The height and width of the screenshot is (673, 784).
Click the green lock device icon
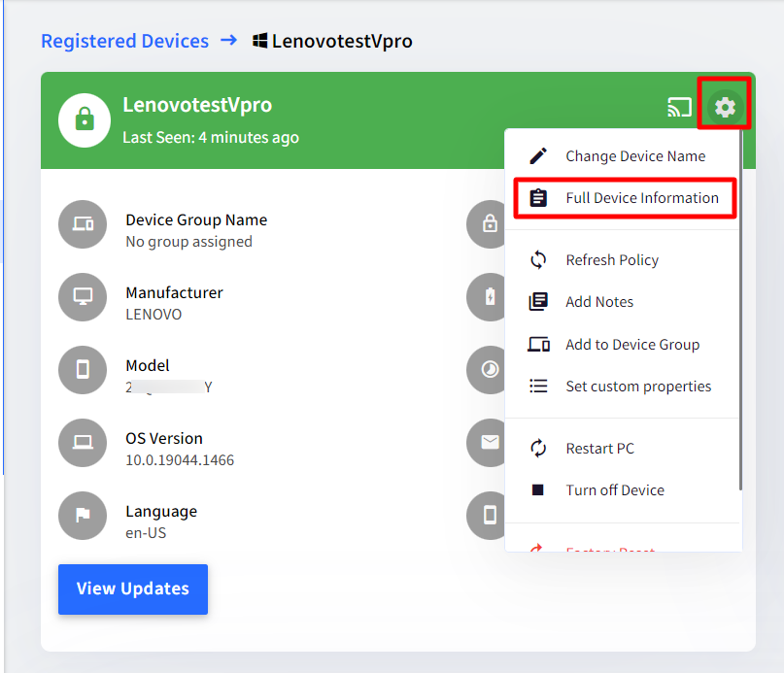tap(85, 120)
